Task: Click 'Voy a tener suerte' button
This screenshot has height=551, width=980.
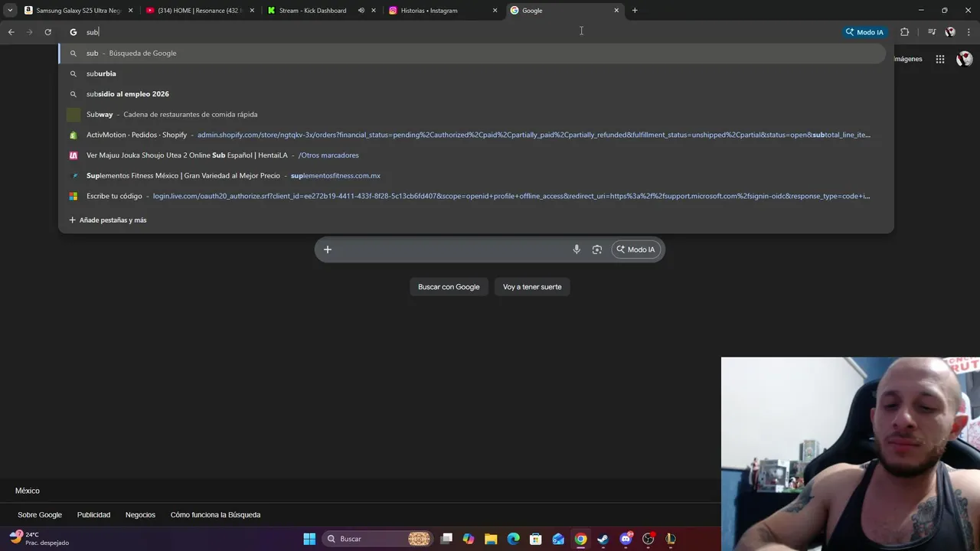Action: click(532, 287)
